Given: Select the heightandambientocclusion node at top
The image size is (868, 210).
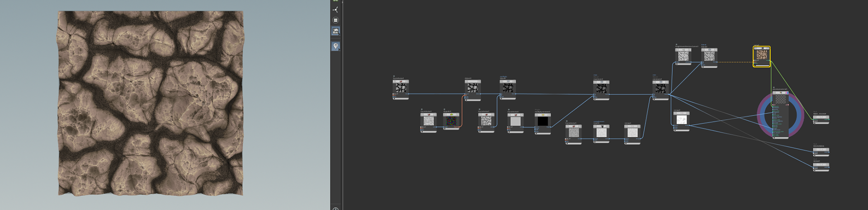Looking at the screenshot, I should [684, 56].
